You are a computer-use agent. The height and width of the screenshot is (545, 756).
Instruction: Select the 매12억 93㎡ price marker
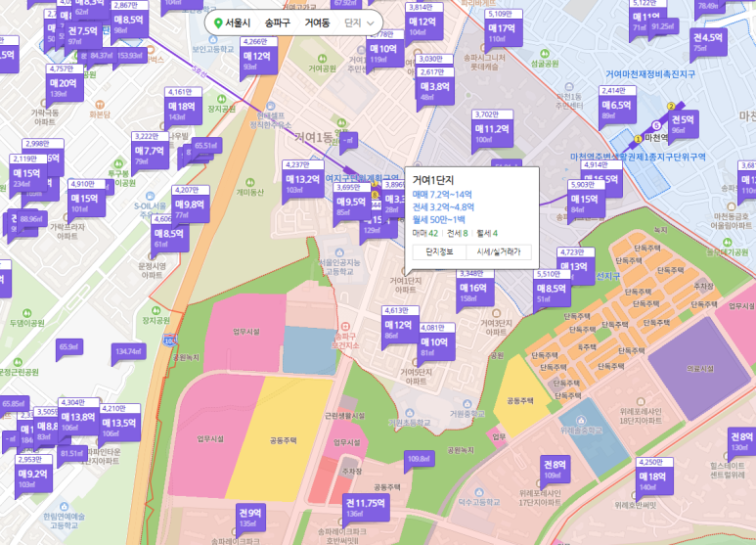258,57
